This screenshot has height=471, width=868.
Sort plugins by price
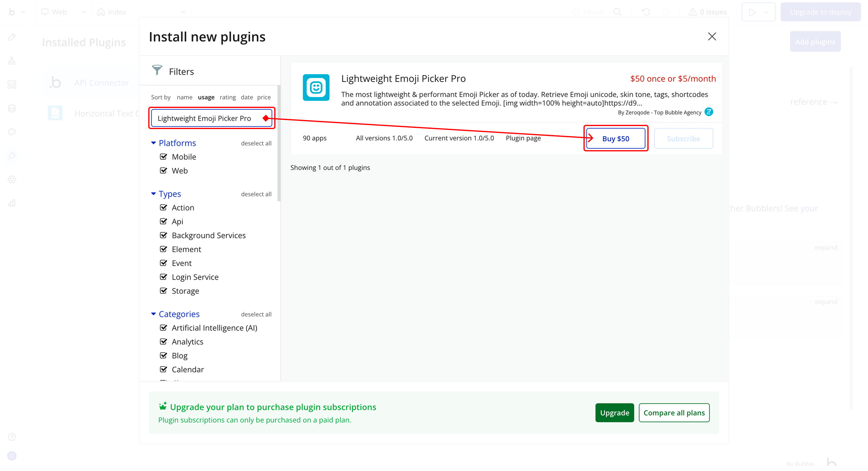click(263, 97)
